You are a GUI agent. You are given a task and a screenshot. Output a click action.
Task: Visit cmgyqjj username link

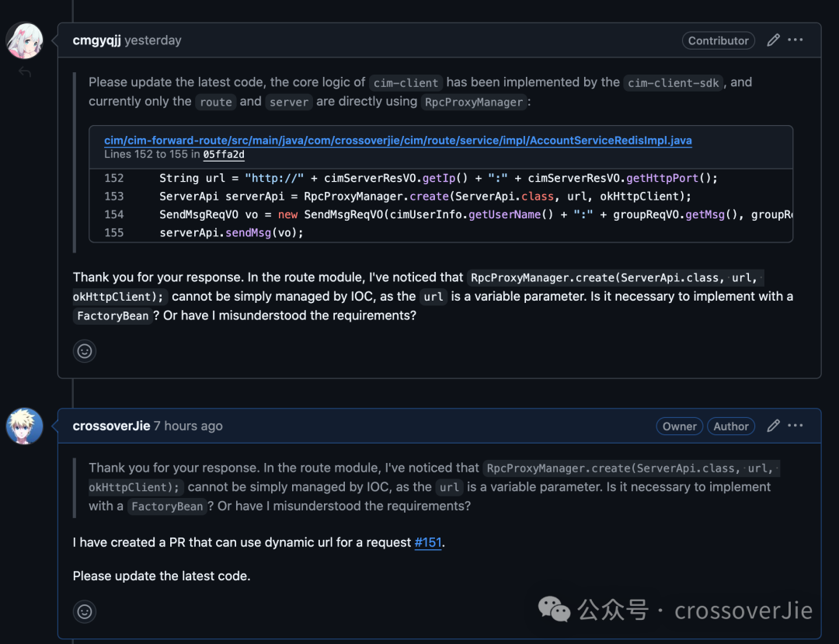click(x=97, y=40)
